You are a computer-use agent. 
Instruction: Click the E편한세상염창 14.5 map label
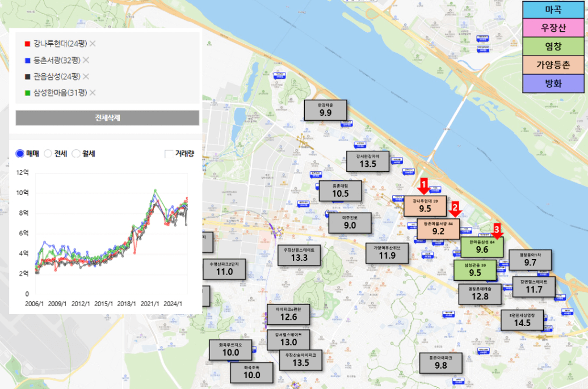tap(522, 320)
